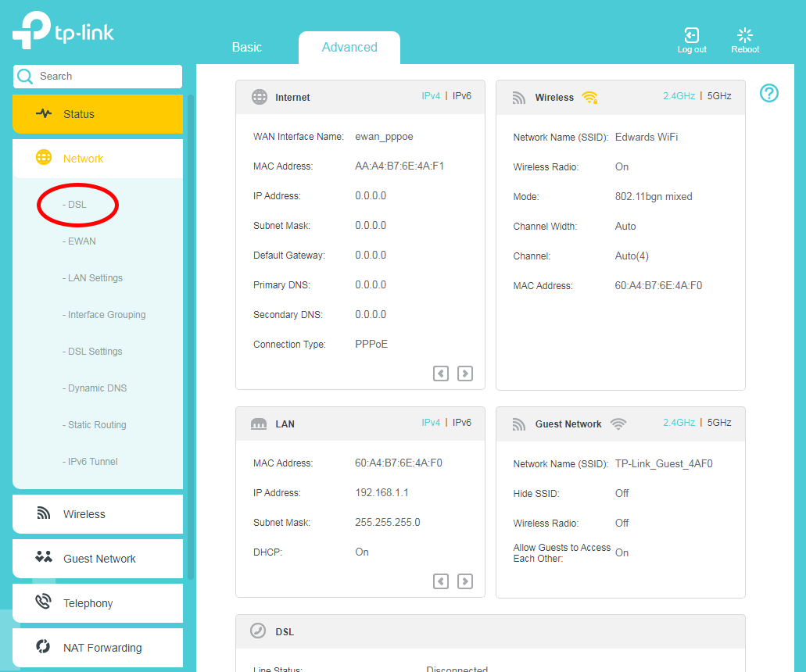Click the sidebar vertical scrollbar
806x672 pixels.
point(191,337)
